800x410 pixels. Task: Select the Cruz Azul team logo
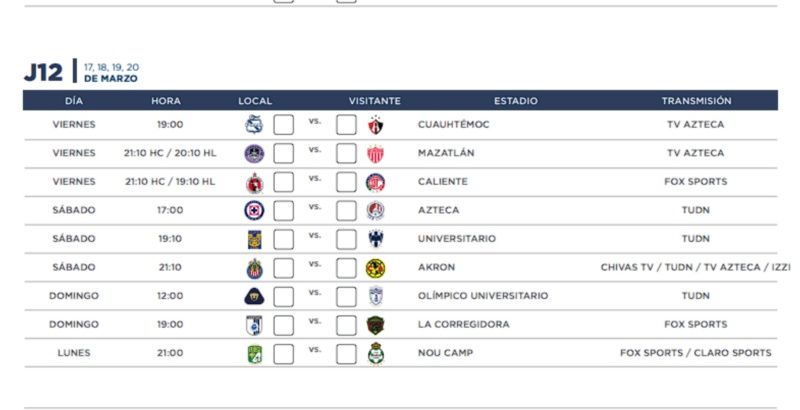254,211
